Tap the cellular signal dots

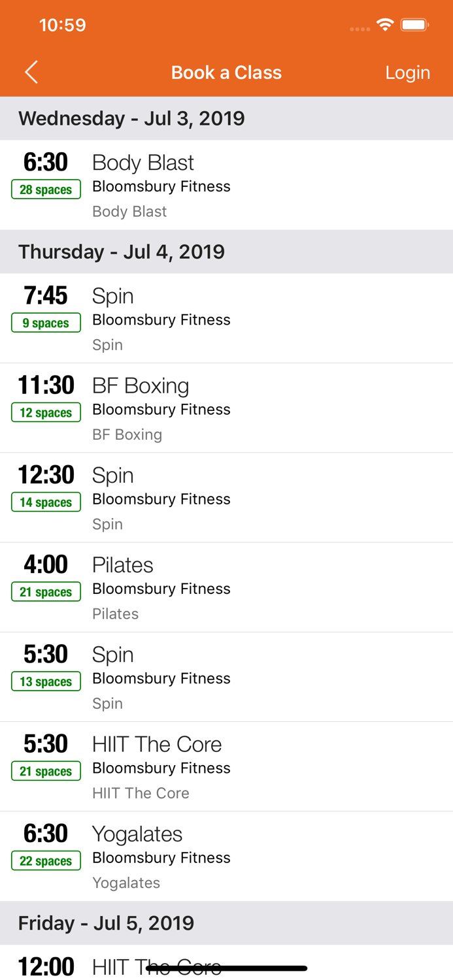(359, 28)
